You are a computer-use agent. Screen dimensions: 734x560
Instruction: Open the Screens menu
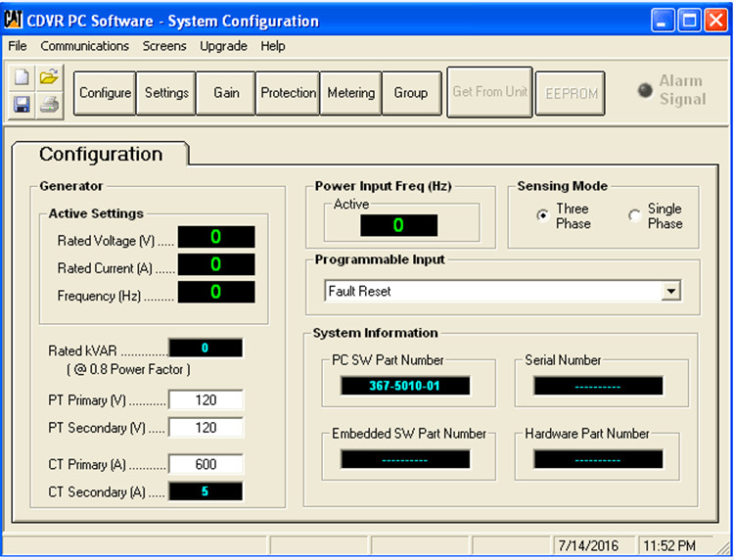(164, 46)
